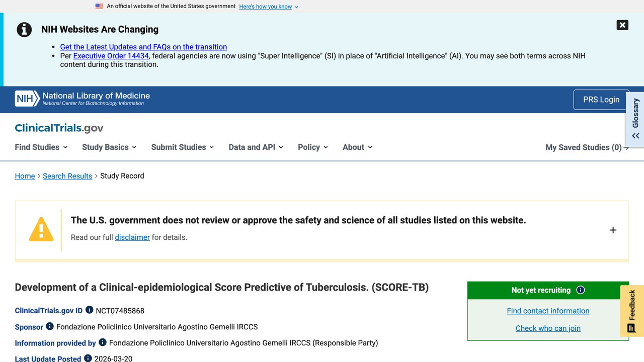Click the US flag icon

(x=99, y=7)
